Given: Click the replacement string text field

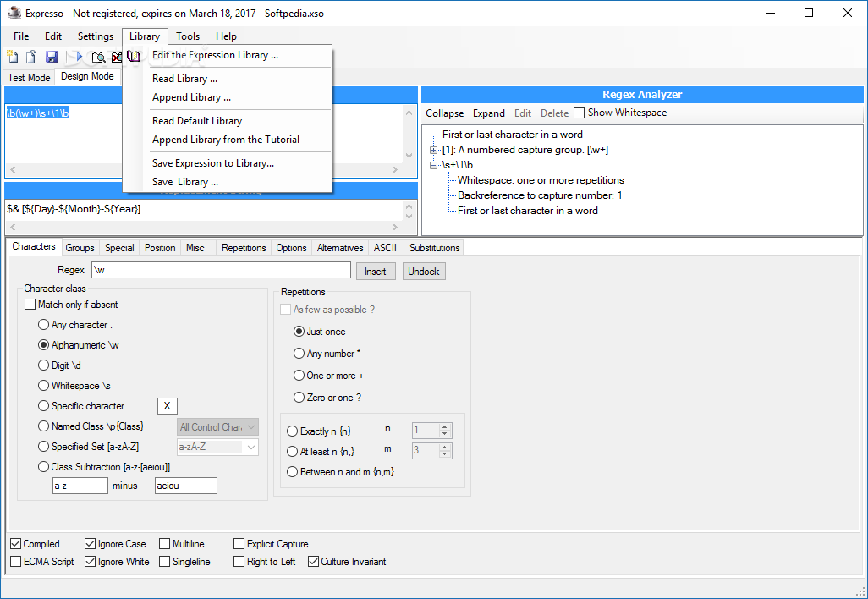Looking at the screenshot, I should point(205,209).
